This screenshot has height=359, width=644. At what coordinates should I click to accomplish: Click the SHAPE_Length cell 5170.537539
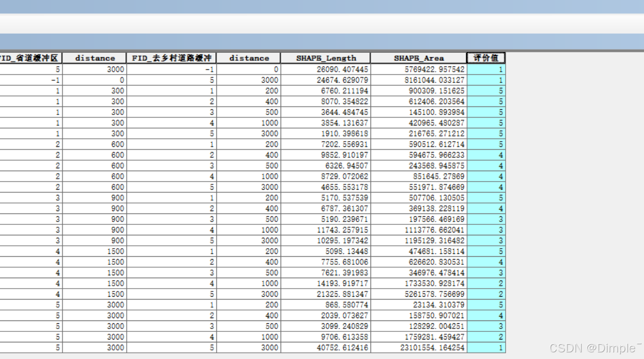pyautogui.click(x=326, y=197)
